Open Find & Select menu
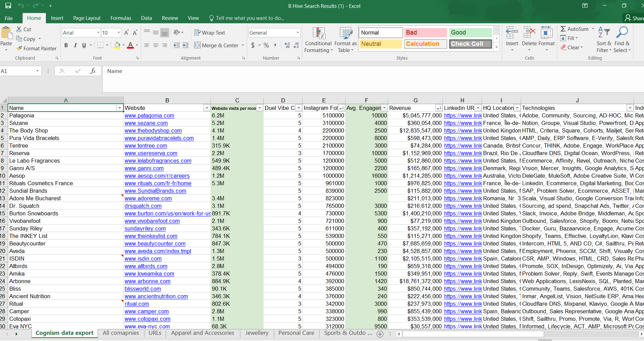 click(x=622, y=40)
